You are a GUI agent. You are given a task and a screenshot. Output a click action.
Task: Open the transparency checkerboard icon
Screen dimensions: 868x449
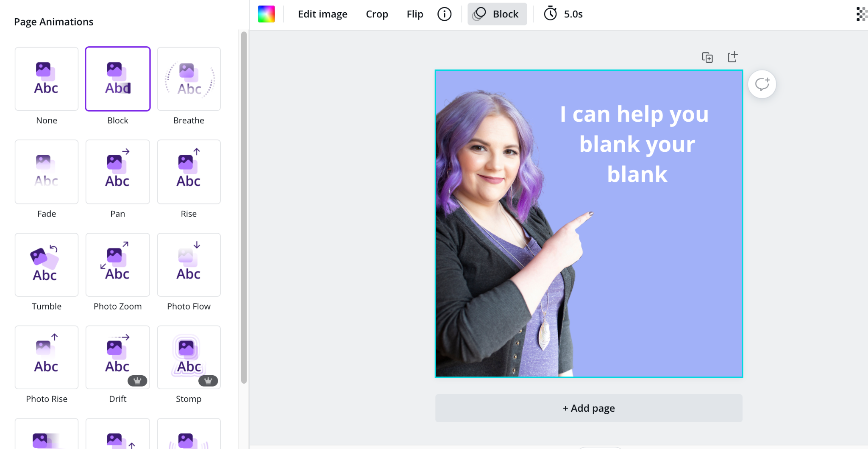click(862, 14)
